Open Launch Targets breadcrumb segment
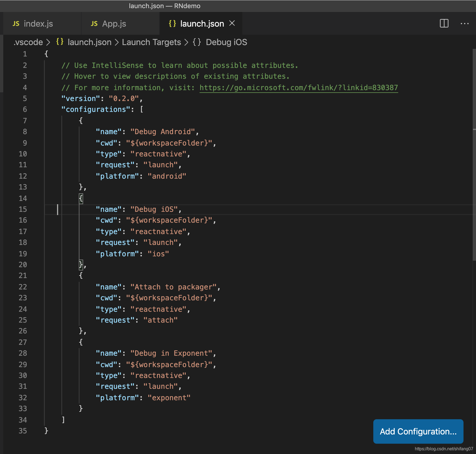 (x=151, y=42)
